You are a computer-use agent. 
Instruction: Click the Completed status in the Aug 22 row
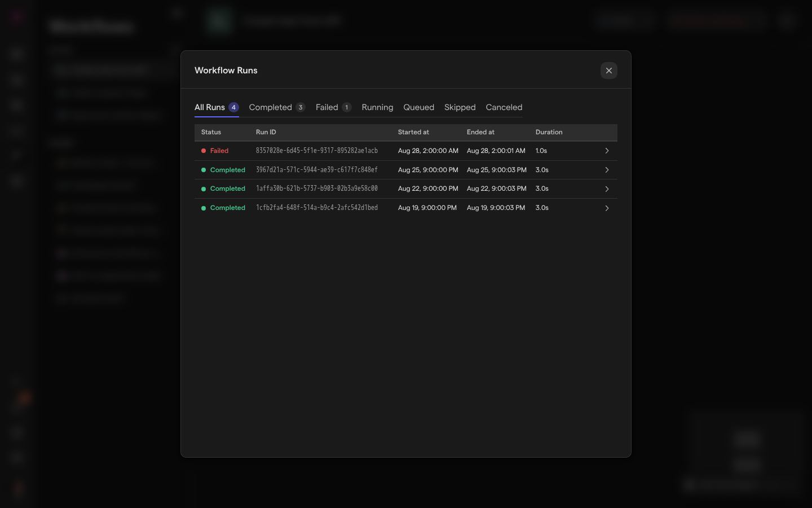coord(228,189)
